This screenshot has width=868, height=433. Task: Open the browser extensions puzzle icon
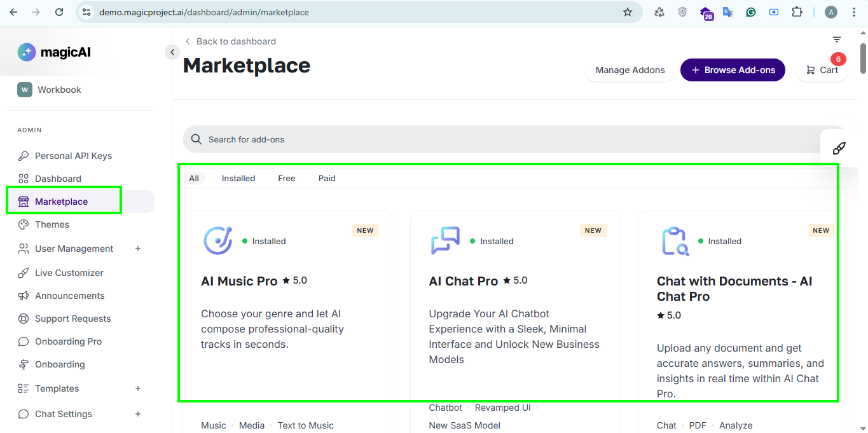(x=797, y=12)
